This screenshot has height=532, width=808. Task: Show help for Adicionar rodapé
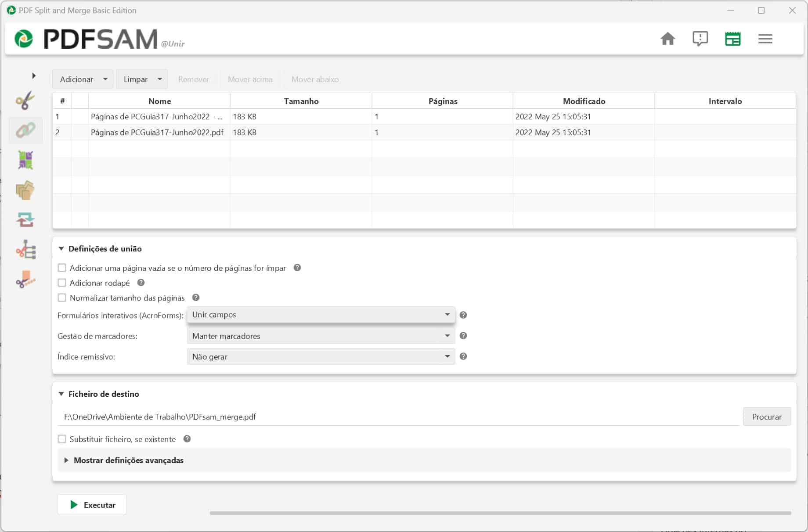click(x=141, y=283)
